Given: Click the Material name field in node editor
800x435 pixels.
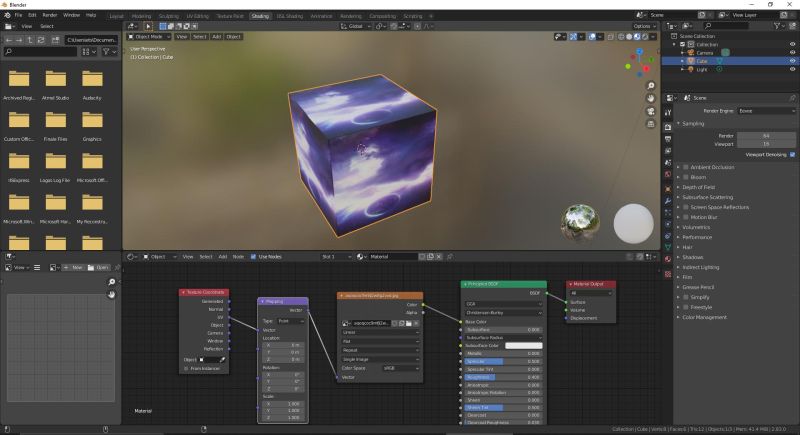Looking at the screenshot, I should pyautogui.click(x=392, y=257).
